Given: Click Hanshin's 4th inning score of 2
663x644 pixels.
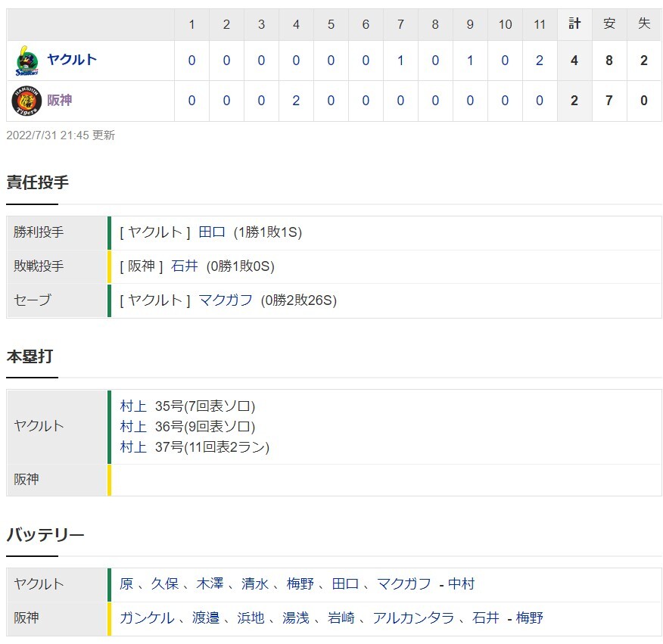Looking at the screenshot, I should 296,101.
